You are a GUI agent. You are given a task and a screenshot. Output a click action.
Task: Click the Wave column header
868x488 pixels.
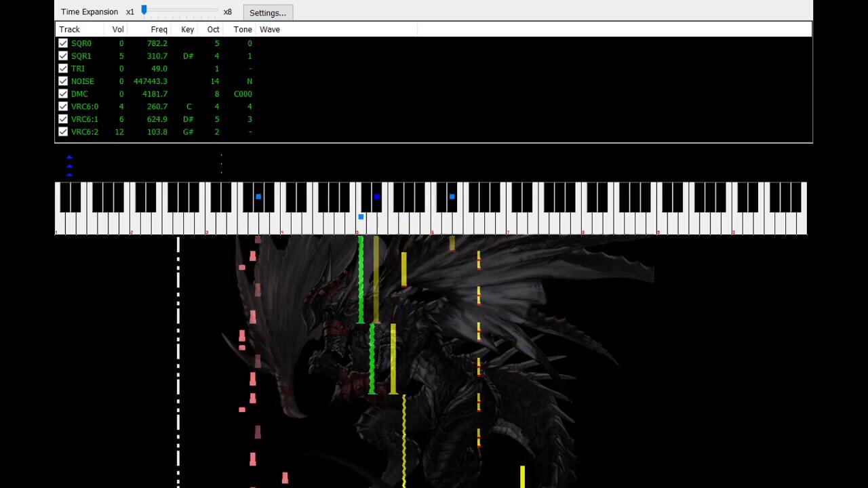(x=270, y=30)
